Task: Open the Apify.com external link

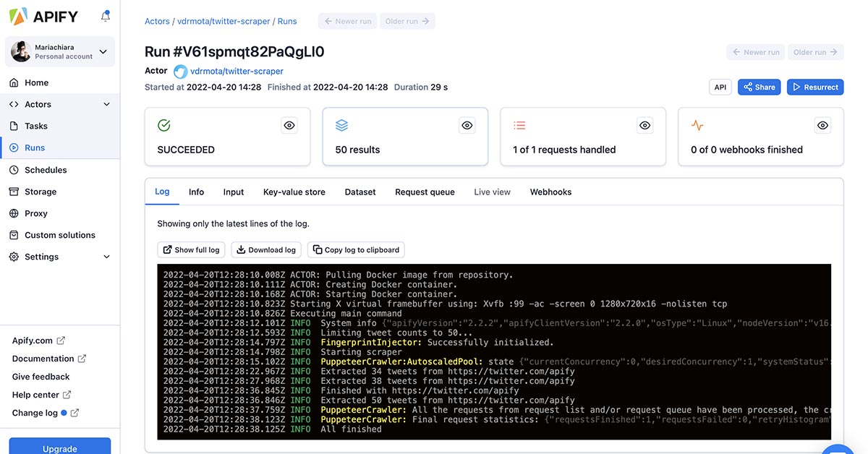Action: (38, 340)
